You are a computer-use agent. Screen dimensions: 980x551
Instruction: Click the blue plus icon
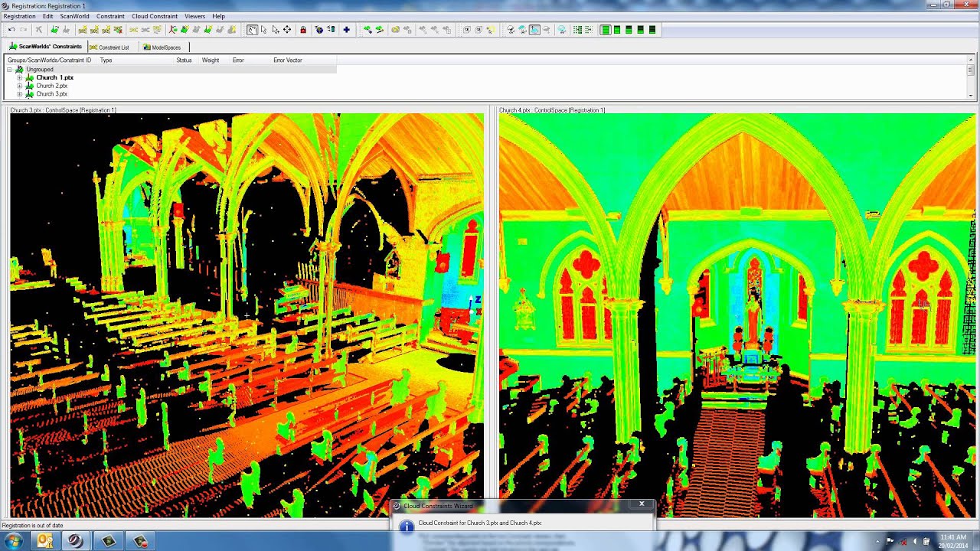click(x=346, y=30)
